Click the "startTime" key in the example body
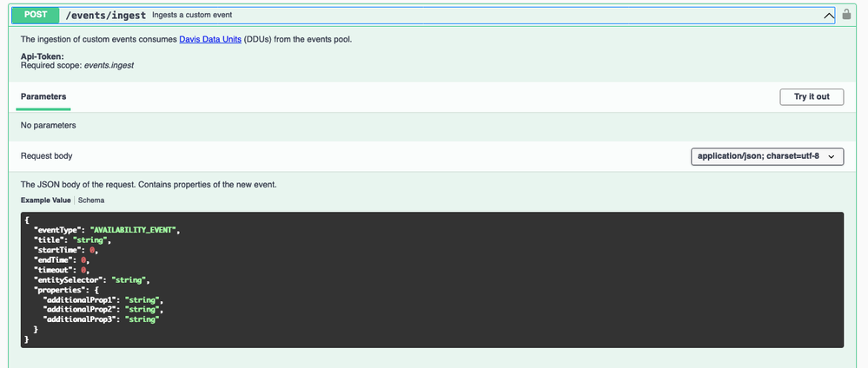 click(x=58, y=249)
